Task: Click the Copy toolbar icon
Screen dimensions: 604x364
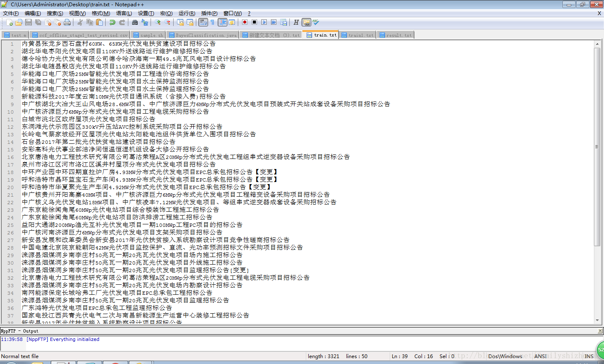Action: [x=89, y=22]
